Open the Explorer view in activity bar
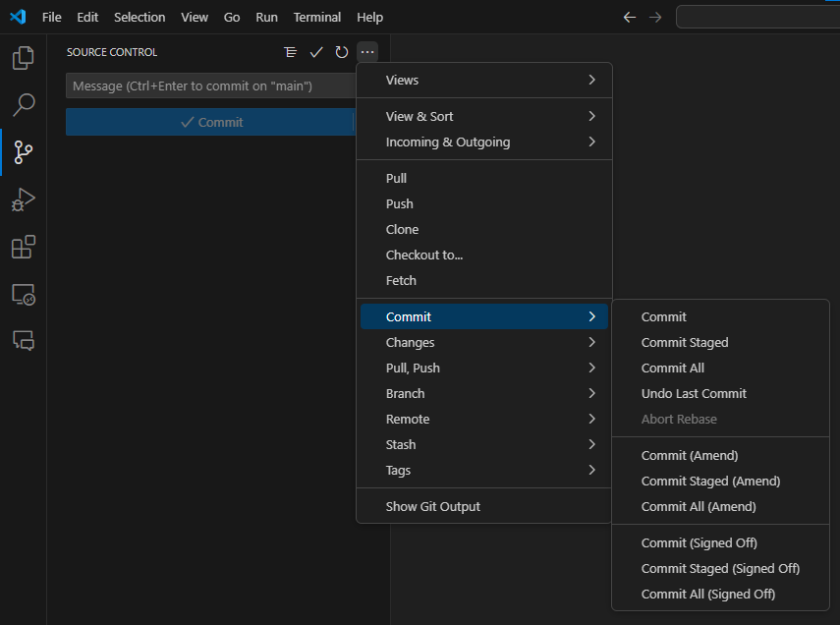 click(x=23, y=58)
